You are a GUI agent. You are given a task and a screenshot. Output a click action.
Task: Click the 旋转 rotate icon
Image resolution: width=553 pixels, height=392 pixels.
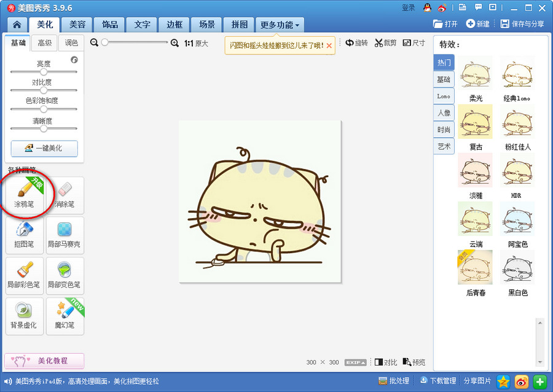click(x=356, y=43)
